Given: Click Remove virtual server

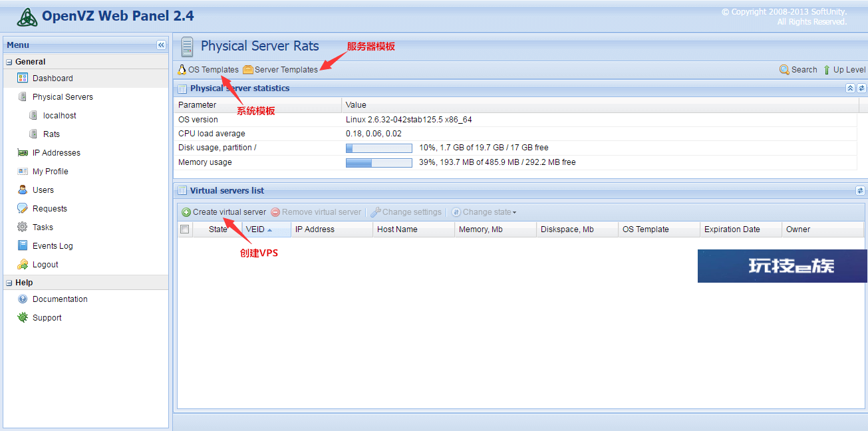Looking at the screenshot, I should [321, 212].
